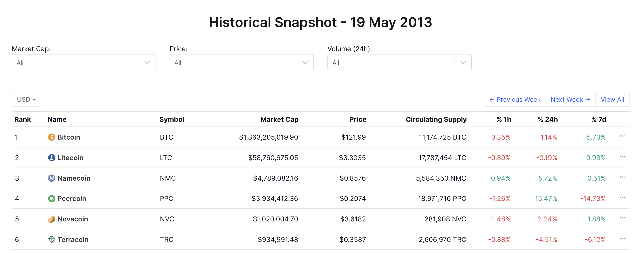This screenshot has height=253, width=644.
Task: Select the Namecoin icon
Action: pyautogui.click(x=51, y=178)
